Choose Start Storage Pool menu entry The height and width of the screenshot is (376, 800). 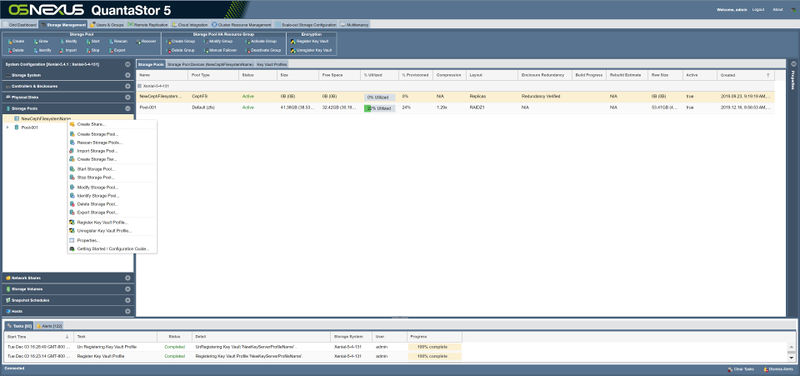[x=112, y=169]
